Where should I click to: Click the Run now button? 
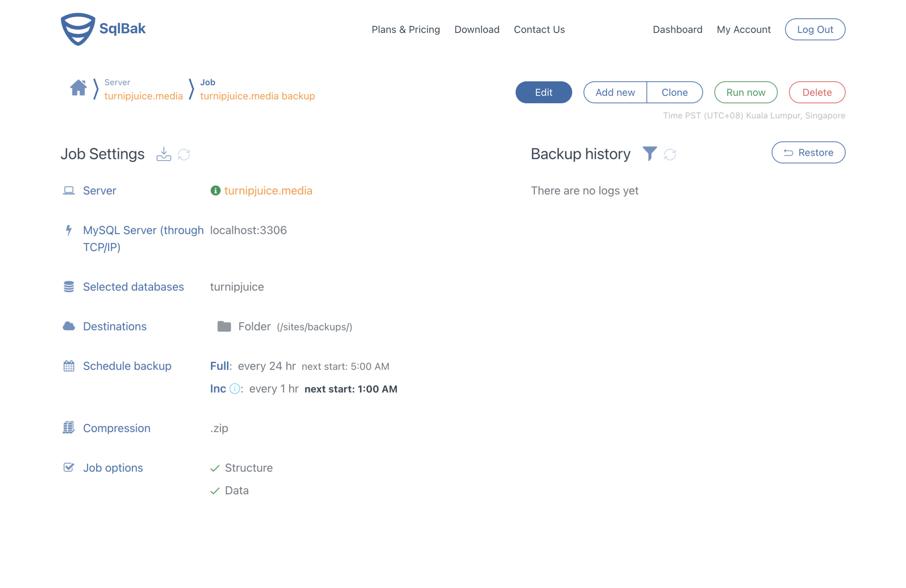(x=745, y=92)
